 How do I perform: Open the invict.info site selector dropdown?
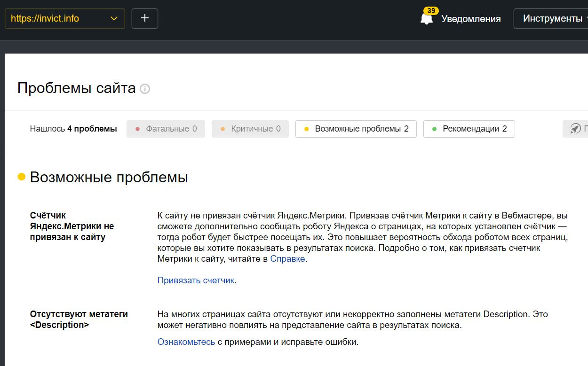(65, 18)
